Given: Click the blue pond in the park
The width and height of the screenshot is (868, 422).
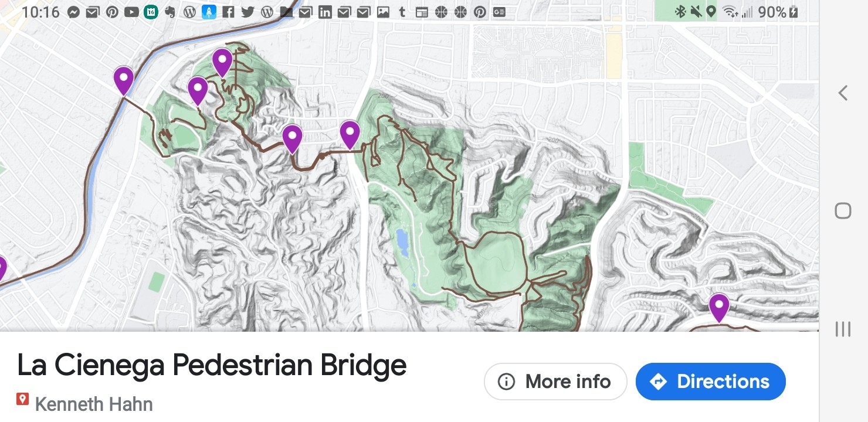Looking at the screenshot, I should pyautogui.click(x=402, y=242).
